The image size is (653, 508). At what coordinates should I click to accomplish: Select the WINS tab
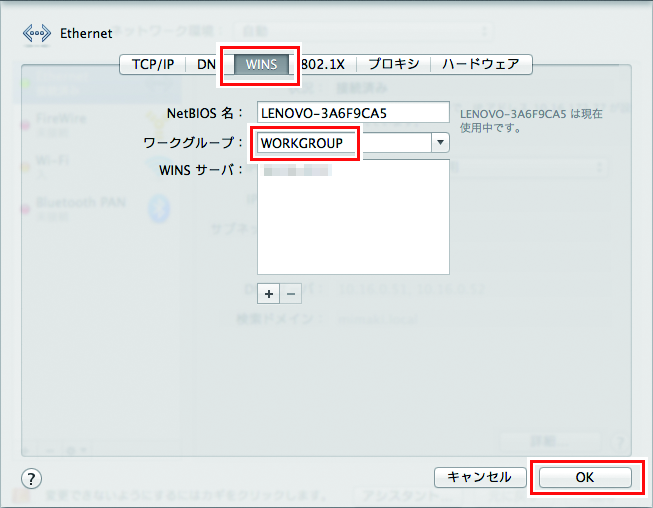pyautogui.click(x=260, y=64)
